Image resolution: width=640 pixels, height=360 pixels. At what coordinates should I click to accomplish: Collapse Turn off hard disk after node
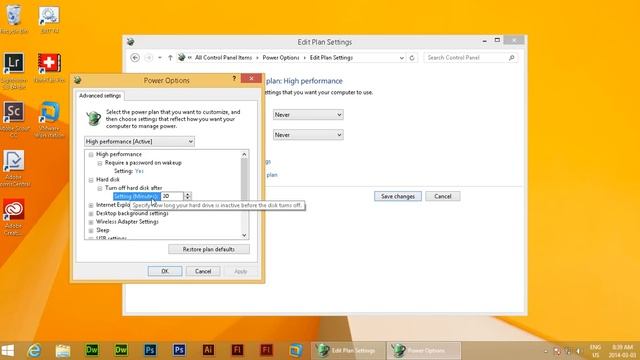click(x=100, y=188)
